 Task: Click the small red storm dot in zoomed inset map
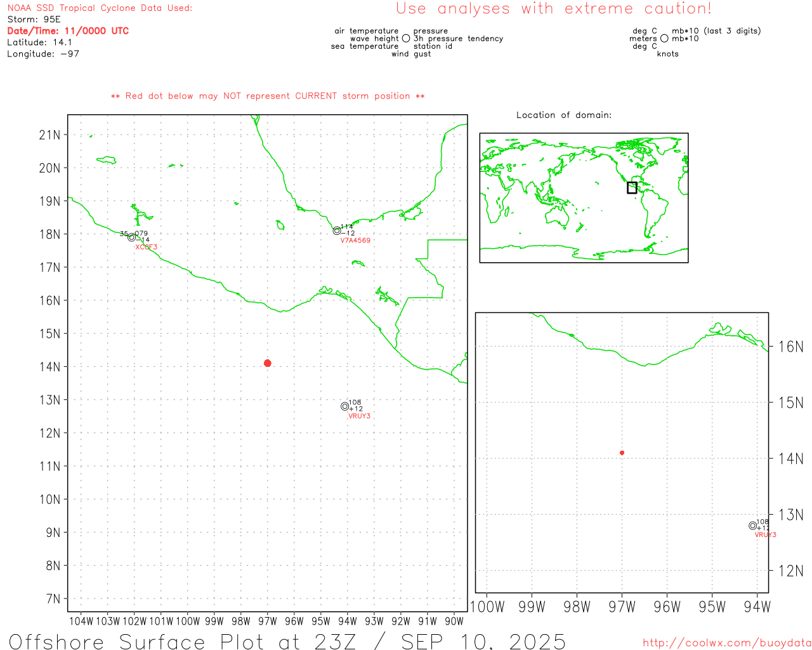click(622, 453)
